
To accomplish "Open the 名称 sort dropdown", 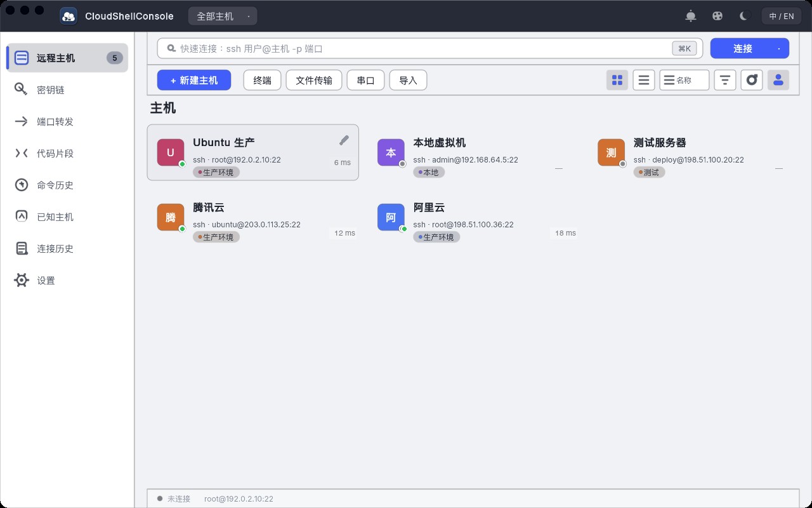I will pos(684,80).
